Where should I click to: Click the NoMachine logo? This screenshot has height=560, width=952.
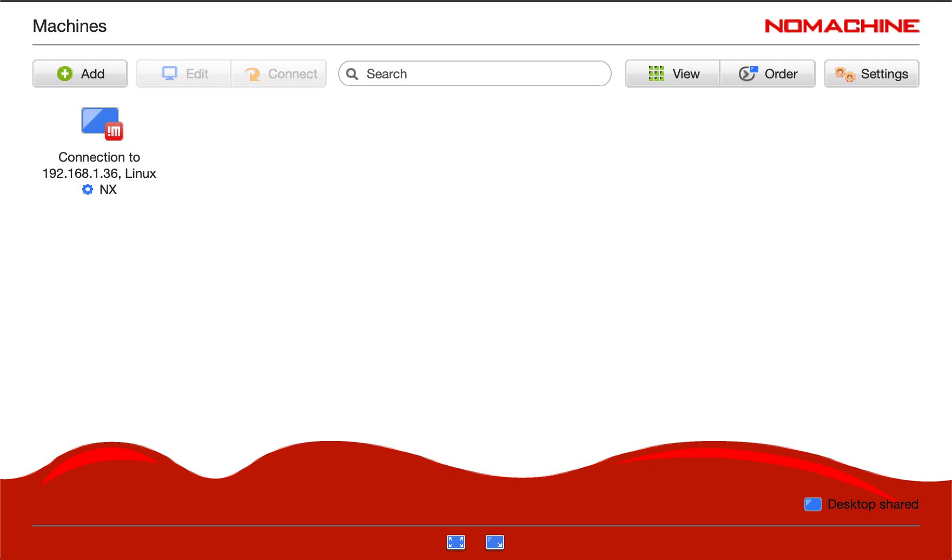click(x=842, y=26)
